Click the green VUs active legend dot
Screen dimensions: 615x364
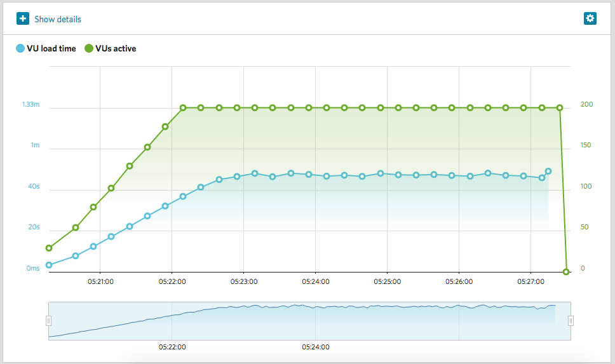(x=89, y=49)
